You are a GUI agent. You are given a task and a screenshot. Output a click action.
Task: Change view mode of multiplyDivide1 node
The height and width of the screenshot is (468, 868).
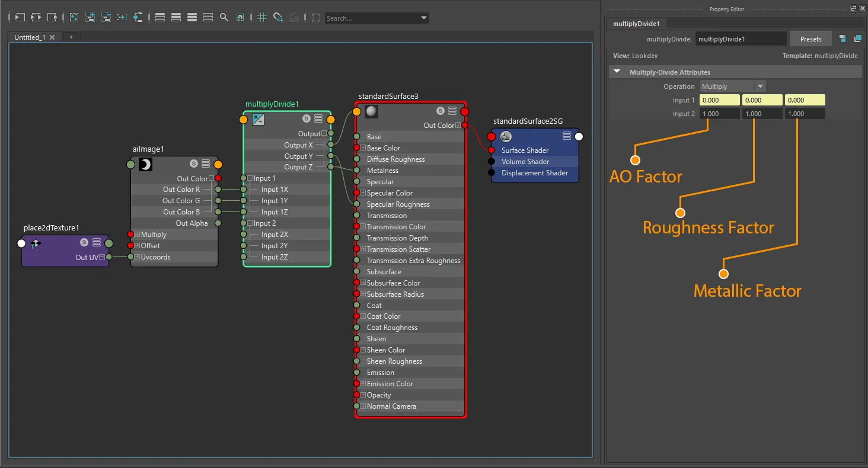318,118
